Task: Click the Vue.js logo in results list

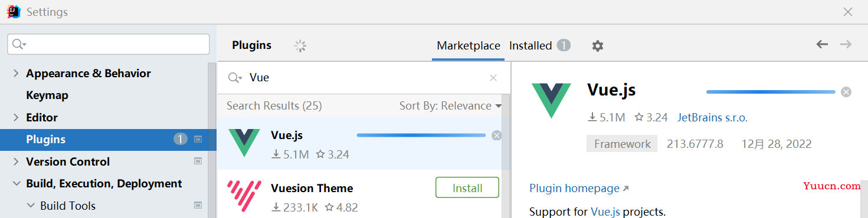Action: coord(244,143)
